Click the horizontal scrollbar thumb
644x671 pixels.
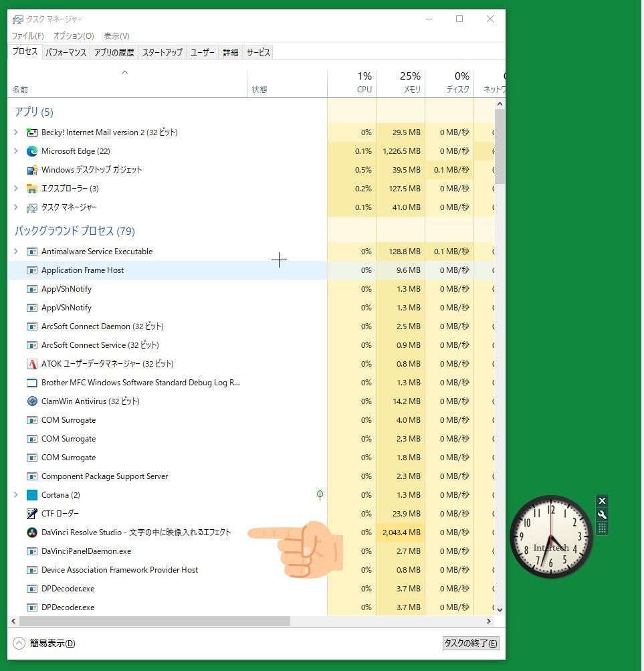click(x=154, y=621)
